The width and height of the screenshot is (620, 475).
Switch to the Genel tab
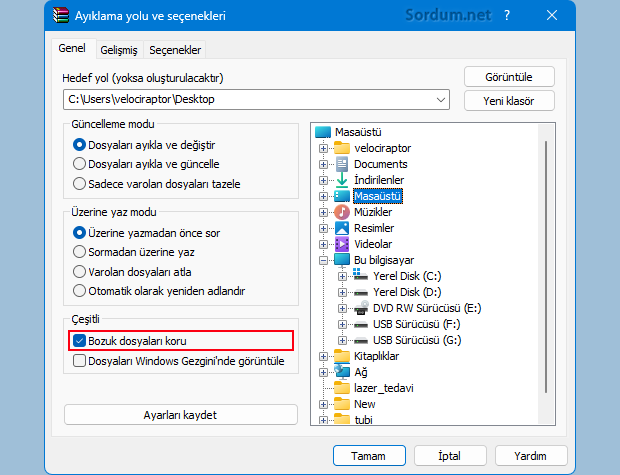click(x=72, y=48)
